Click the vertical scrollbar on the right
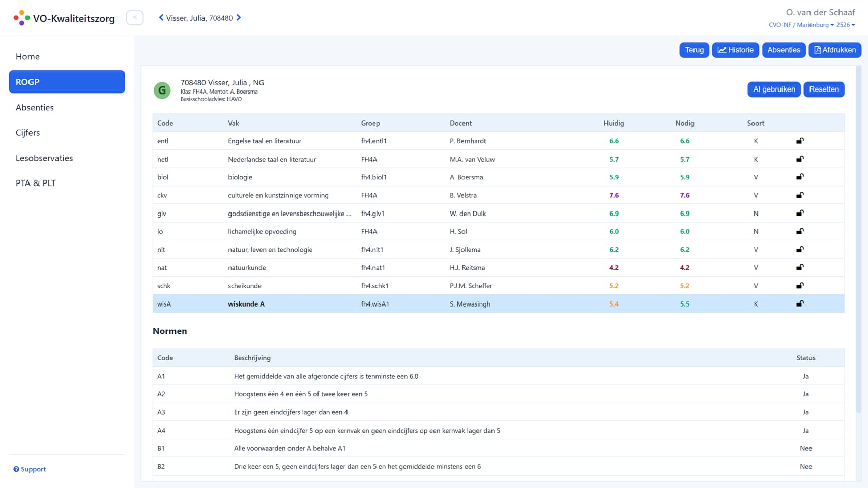Viewport: 868px width, 488px height. [859, 239]
